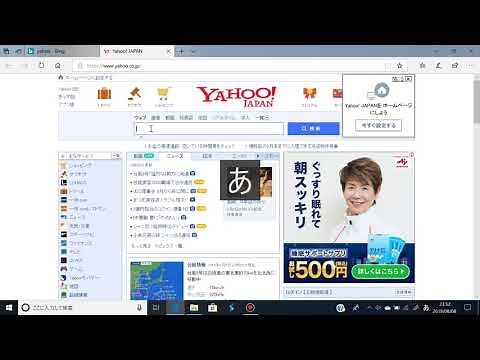Click the game controller service icon

64,269
